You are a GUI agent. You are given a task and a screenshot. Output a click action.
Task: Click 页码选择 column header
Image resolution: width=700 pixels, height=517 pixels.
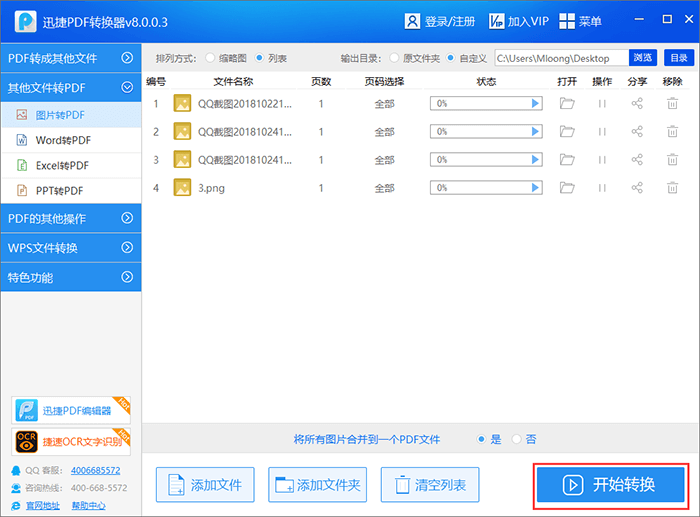(384, 81)
